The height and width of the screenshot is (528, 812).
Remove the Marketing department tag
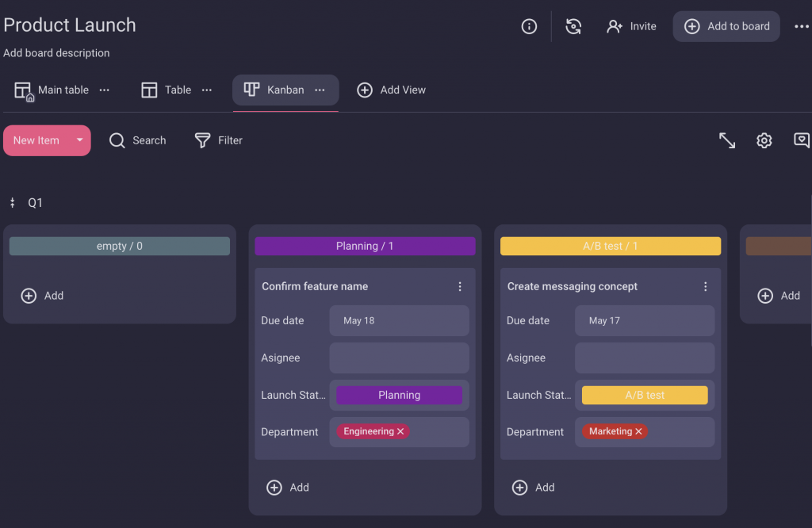point(638,431)
